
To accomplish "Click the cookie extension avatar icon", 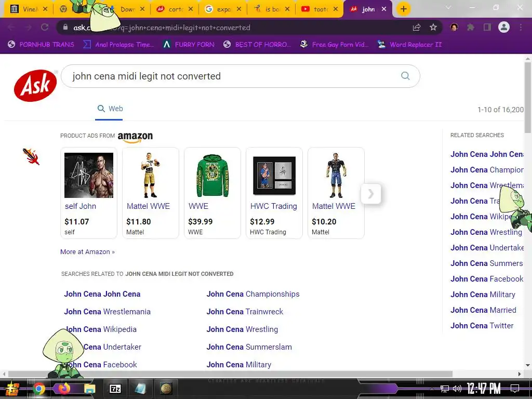I will click(x=454, y=27).
